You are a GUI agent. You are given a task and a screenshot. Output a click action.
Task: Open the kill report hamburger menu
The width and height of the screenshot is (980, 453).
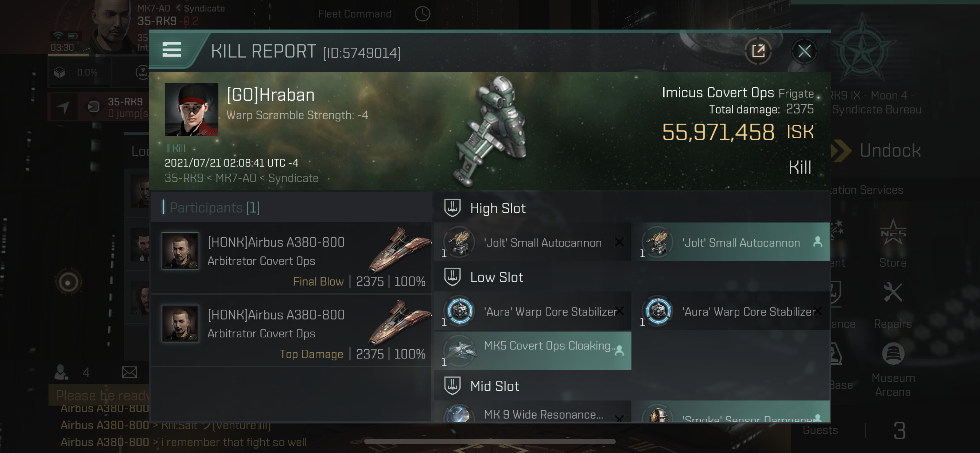pos(171,50)
